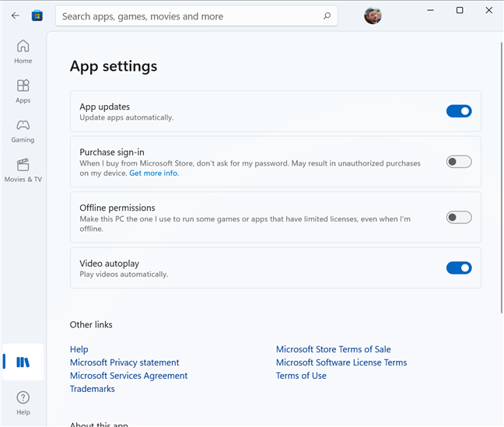The height and width of the screenshot is (427, 504).
Task: Open the Library icon in sidebar
Action: pyautogui.click(x=23, y=362)
